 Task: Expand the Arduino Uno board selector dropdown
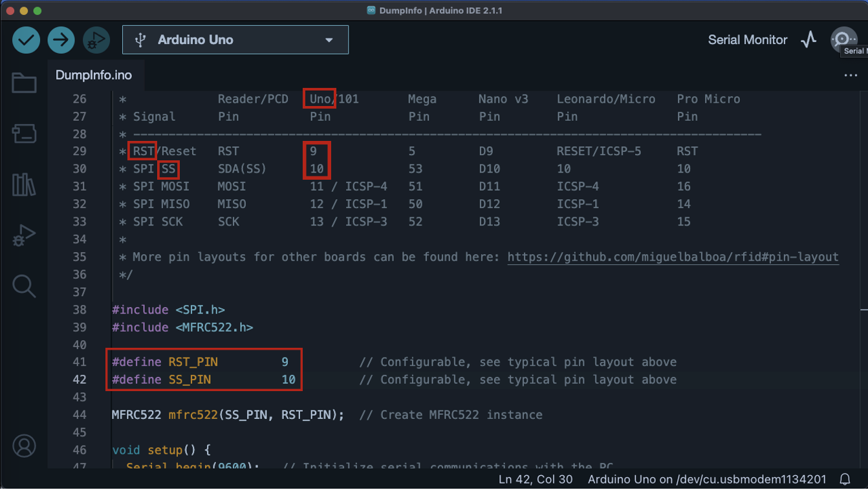point(235,40)
